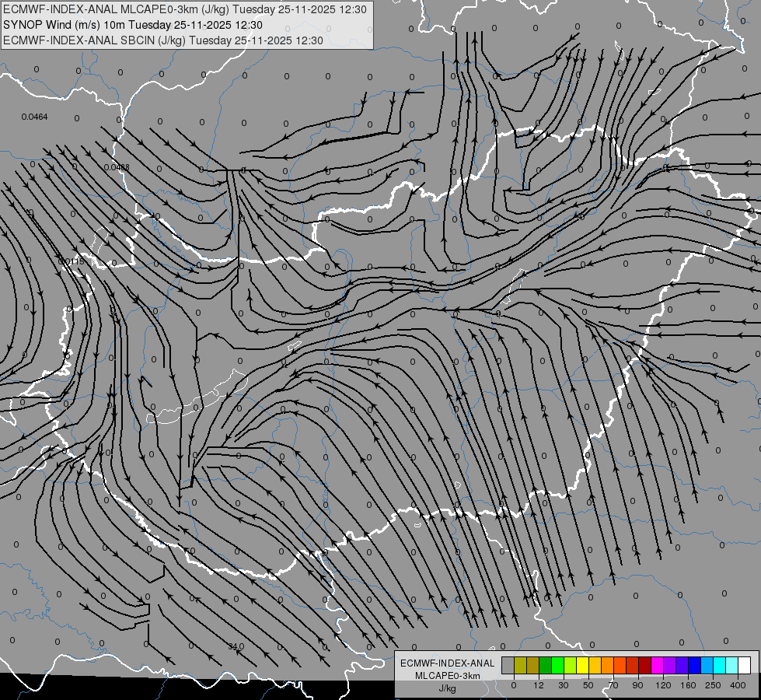Click the MLCAPE0-3km title line
Viewport: 761px width, 700px height.
[185, 9]
